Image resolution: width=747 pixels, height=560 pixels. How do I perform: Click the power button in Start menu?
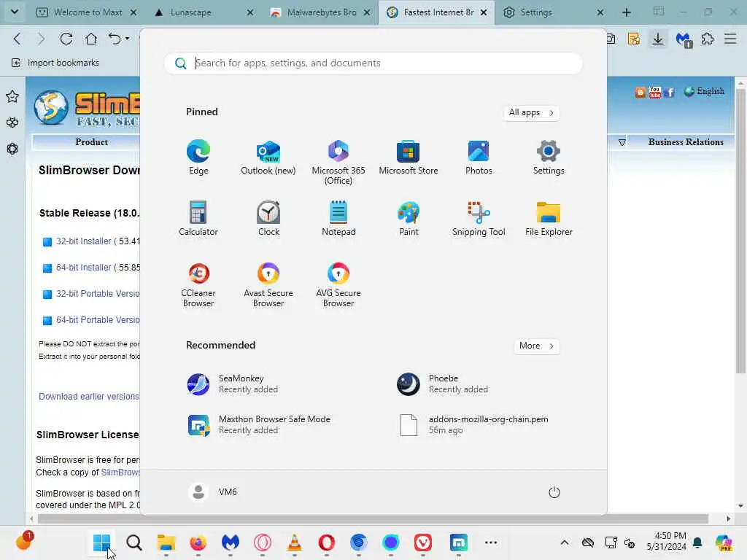pyautogui.click(x=554, y=492)
